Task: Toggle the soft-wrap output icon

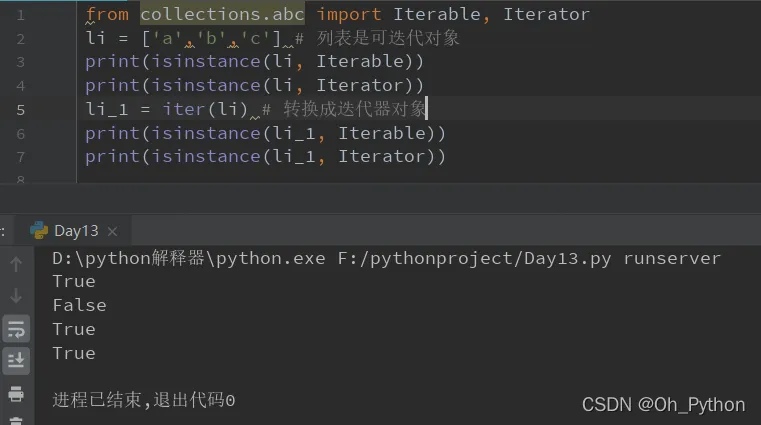Action: (x=16, y=328)
